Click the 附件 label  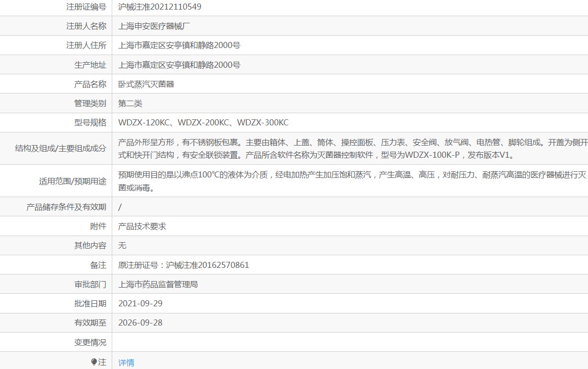(x=98, y=226)
